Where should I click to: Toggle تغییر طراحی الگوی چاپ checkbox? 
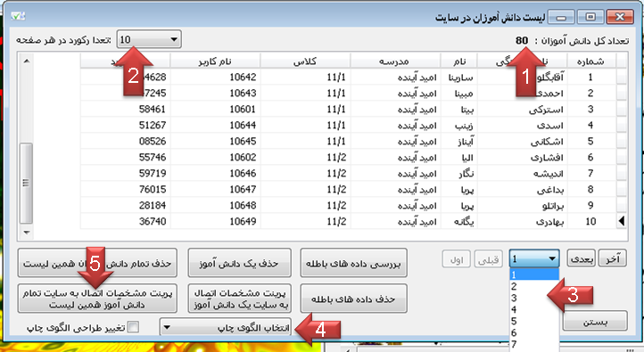point(133,327)
